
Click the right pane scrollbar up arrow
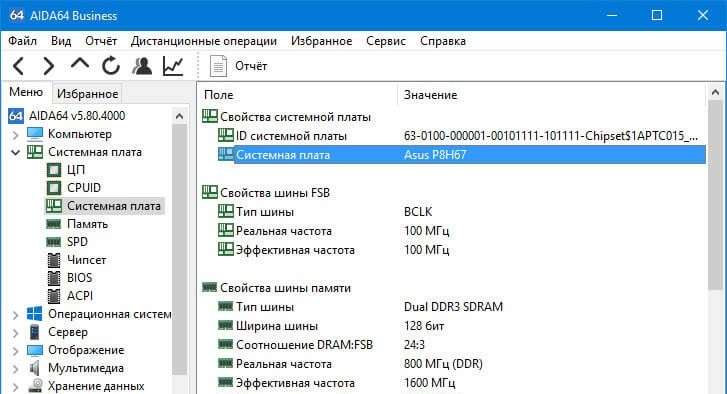coord(715,93)
